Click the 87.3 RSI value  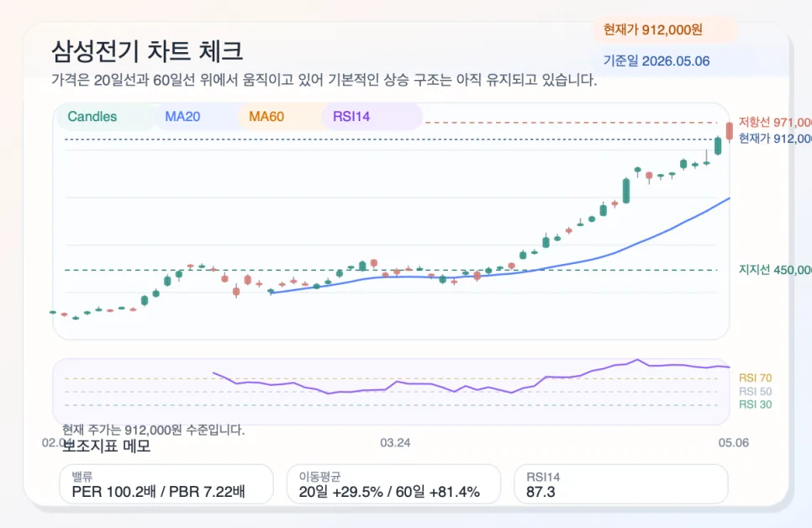point(540,492)
